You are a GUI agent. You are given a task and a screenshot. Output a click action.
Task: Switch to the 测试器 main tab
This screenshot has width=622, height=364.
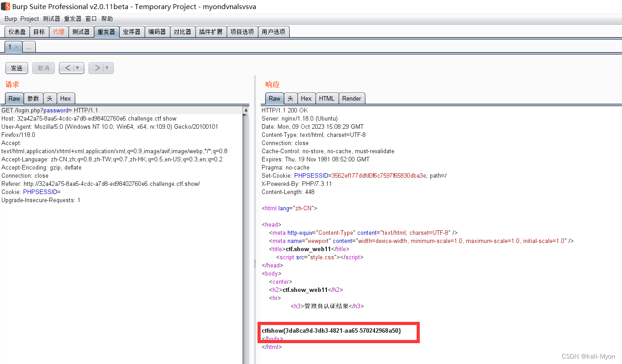81,32
